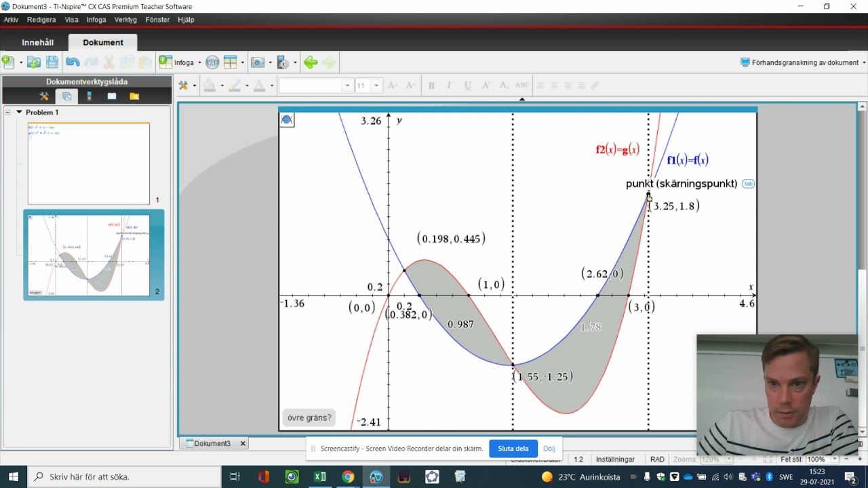Viewport: 868px width, 488px height.
Task: Open the Infoga dropdown arrow
Action: coord(199,62)
